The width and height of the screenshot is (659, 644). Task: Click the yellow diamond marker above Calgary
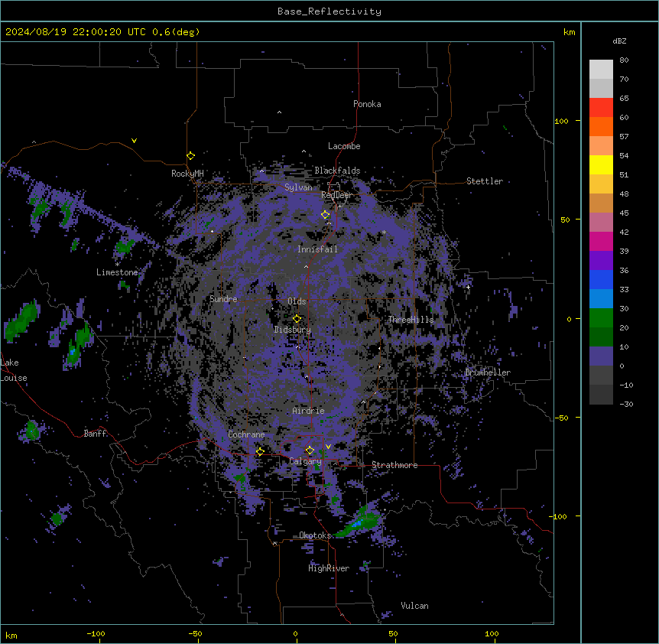pyautogui.click(x=310, y=450)
